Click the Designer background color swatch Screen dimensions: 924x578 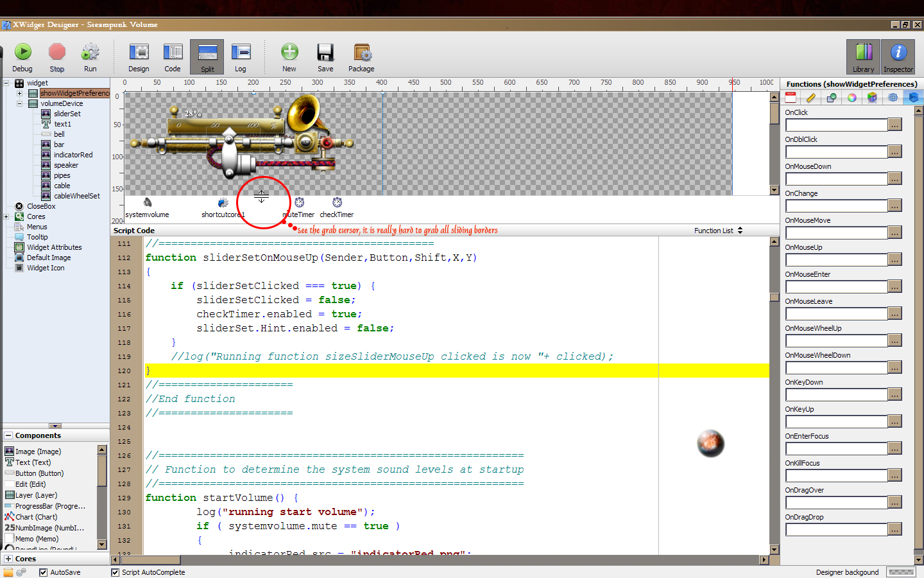click(901, 572)
